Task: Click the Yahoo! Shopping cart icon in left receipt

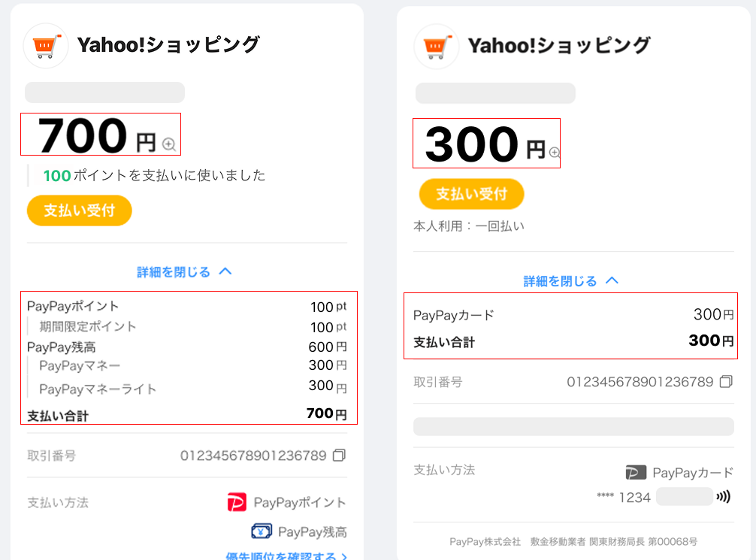Action: tap(46, 46)
